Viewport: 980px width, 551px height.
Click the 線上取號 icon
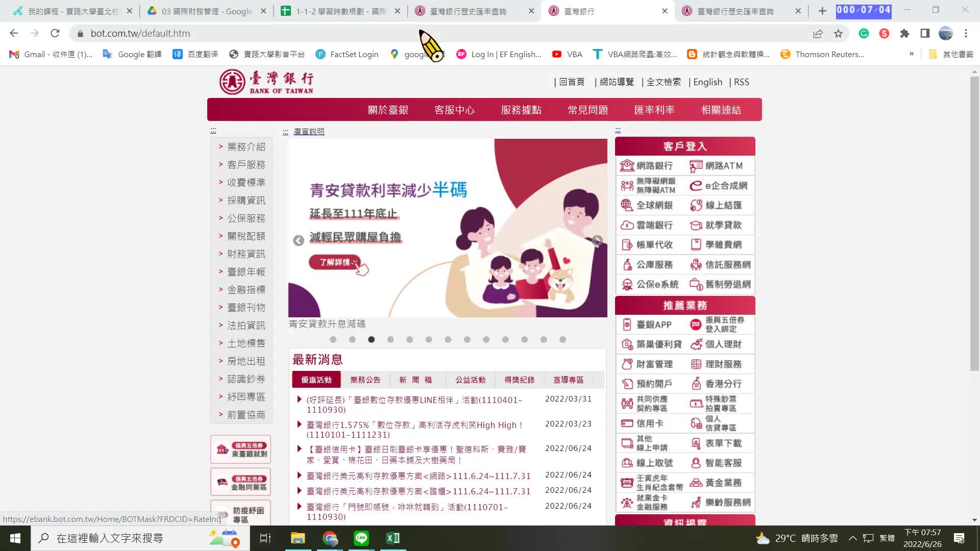627,463
